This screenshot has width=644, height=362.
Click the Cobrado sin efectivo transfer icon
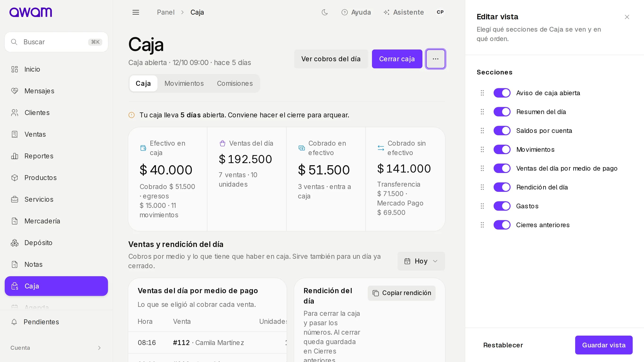click(x=381, y=148)
